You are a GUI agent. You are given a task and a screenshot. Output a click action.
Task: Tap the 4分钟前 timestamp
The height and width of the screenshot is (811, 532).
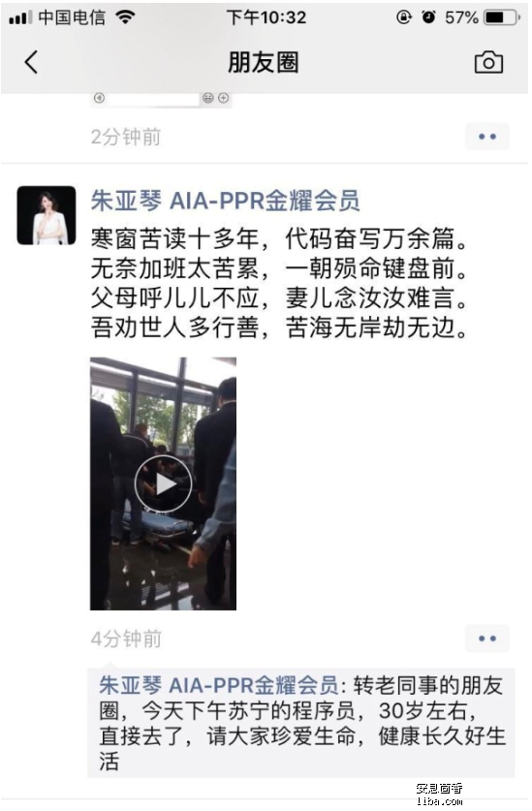pyautogui.click(x=126, y=639)
